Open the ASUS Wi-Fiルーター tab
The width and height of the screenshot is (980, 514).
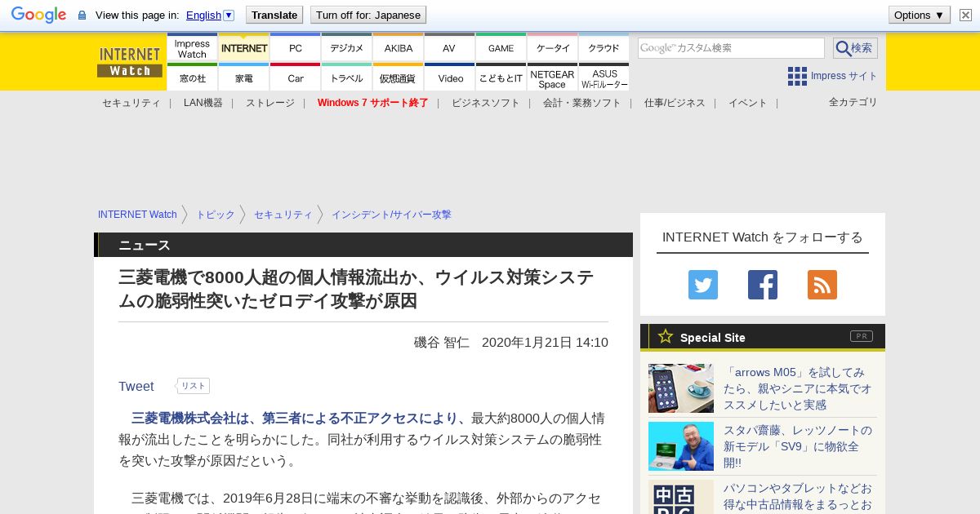(604, 77)
